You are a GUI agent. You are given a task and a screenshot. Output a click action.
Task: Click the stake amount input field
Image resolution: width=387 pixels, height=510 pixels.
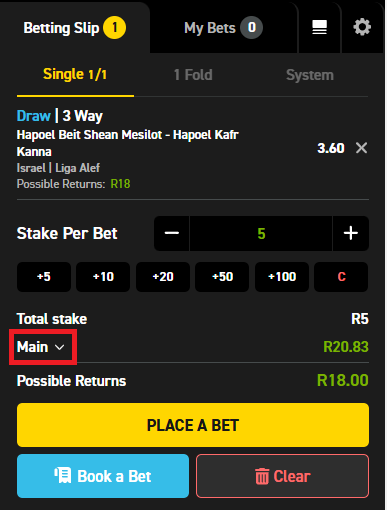click(x=261, y=233)
